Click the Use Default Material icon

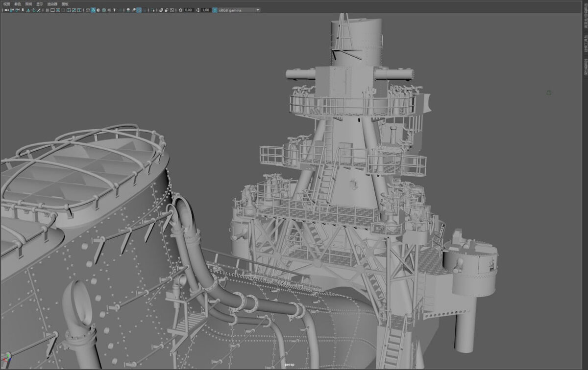[98, 10]
